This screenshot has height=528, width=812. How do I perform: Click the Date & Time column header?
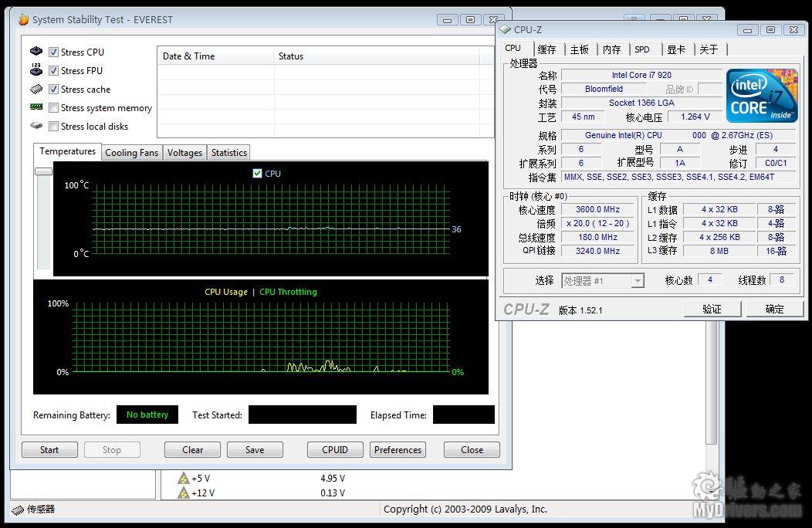click(x=215, y=56)
